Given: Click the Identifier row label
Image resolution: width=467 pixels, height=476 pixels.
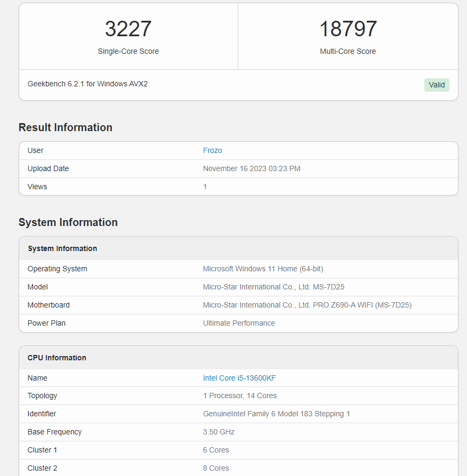Looking at the screenshot, I should click(42, 414).
